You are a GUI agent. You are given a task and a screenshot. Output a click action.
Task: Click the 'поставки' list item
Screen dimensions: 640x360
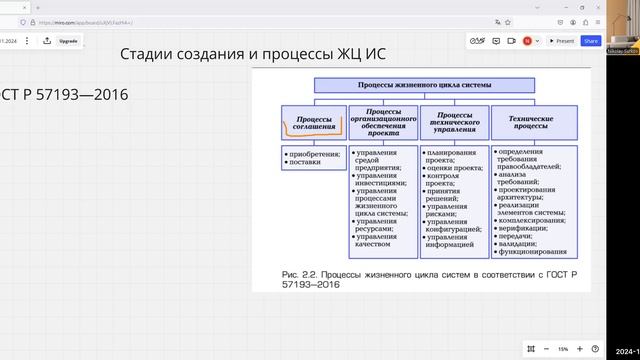click(x=302, y=162)
